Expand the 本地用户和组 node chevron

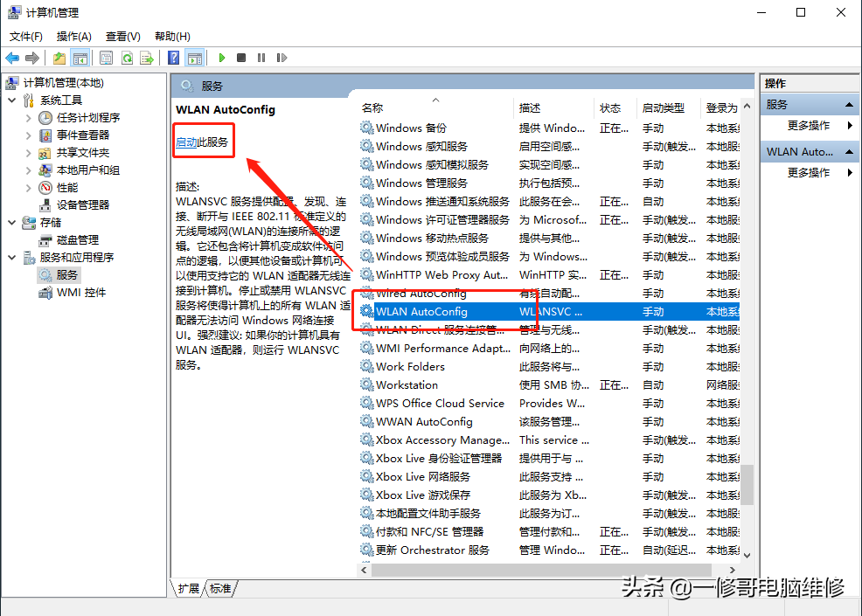pos(29,170)
